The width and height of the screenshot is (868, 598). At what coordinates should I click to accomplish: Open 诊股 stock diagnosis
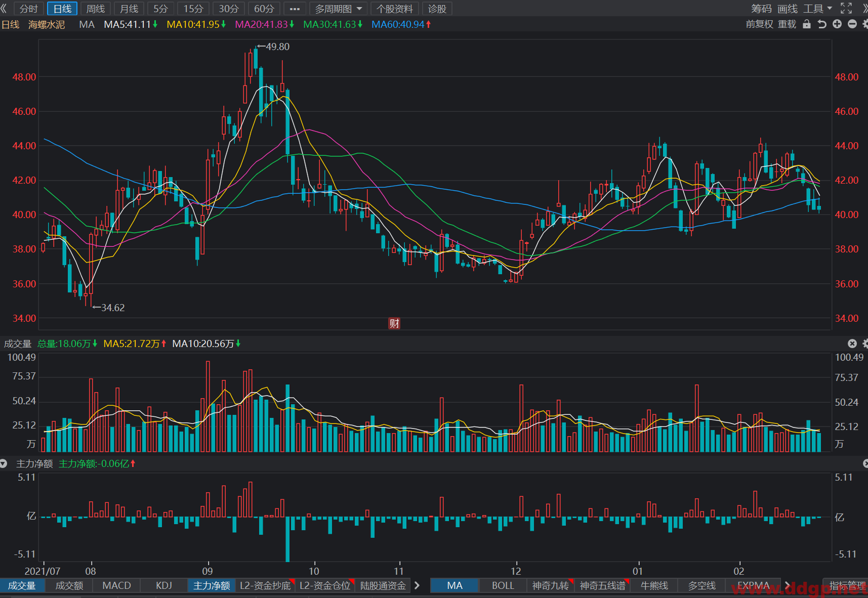437,9
